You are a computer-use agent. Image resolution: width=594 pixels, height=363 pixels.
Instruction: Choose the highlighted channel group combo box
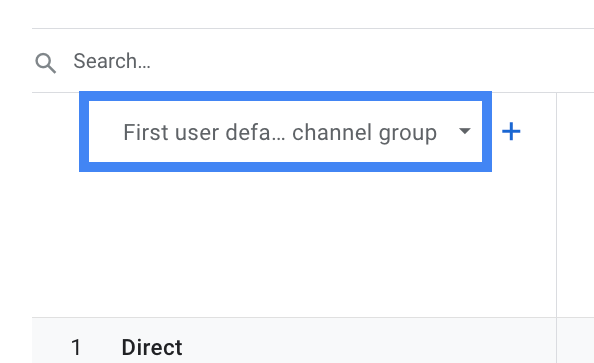[285, 131]
